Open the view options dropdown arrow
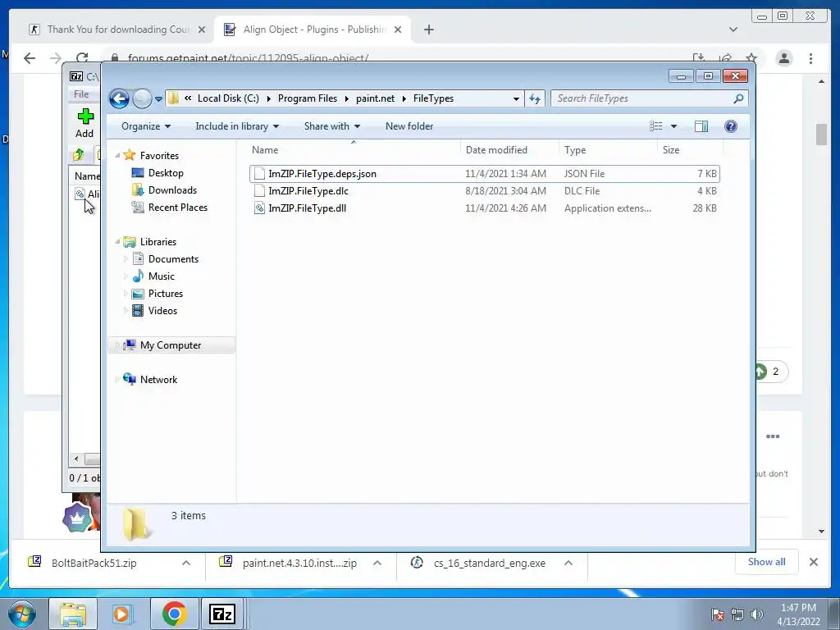840x630 pixels. [x=674, y=126]
